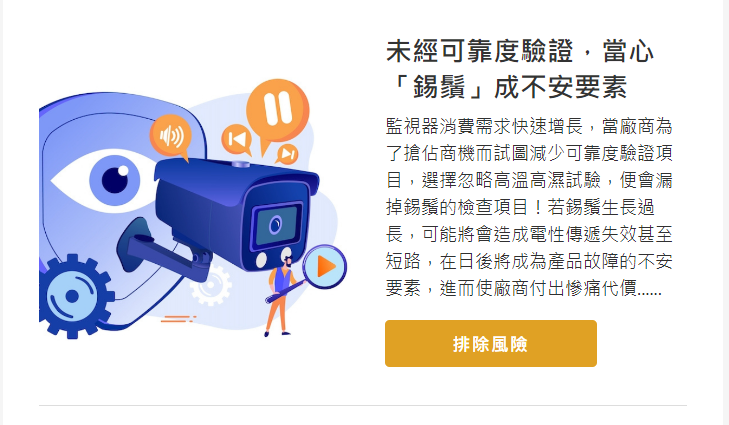Click the skip-next bubble icon
The width and height of the screenshot is (729, 425).
coord(287,154)
